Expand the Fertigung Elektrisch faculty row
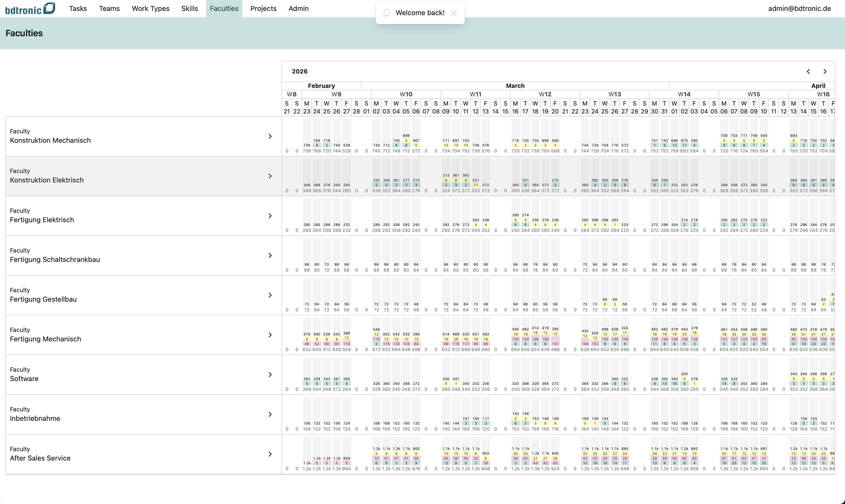This screenshot has width=845, height=504. [x=270, y=216]
